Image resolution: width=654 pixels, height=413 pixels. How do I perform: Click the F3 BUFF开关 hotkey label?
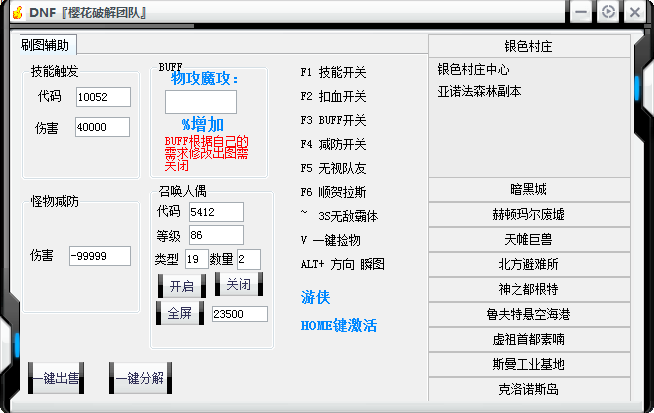[333, 121]
